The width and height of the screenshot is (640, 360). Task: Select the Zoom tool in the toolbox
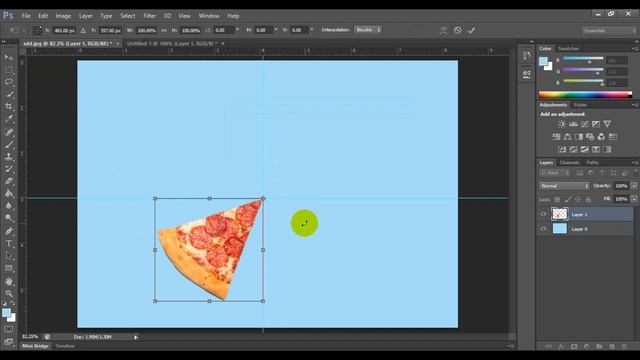click(9, 293)
